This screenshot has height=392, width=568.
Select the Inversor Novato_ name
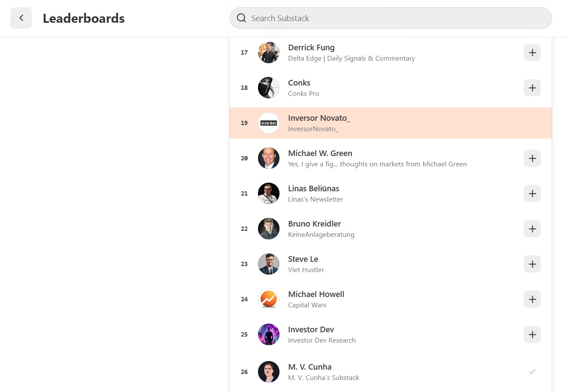[319, 118]
